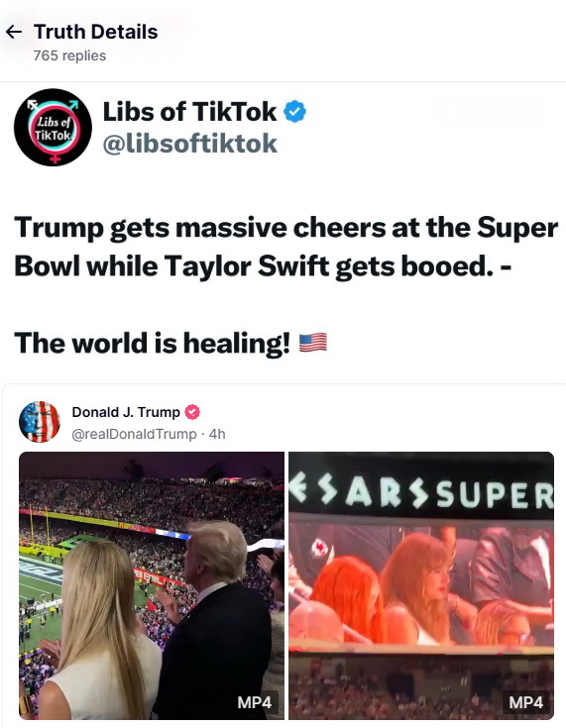Open Donald J. Trump display name
The image size is (566, 728).
126,412
